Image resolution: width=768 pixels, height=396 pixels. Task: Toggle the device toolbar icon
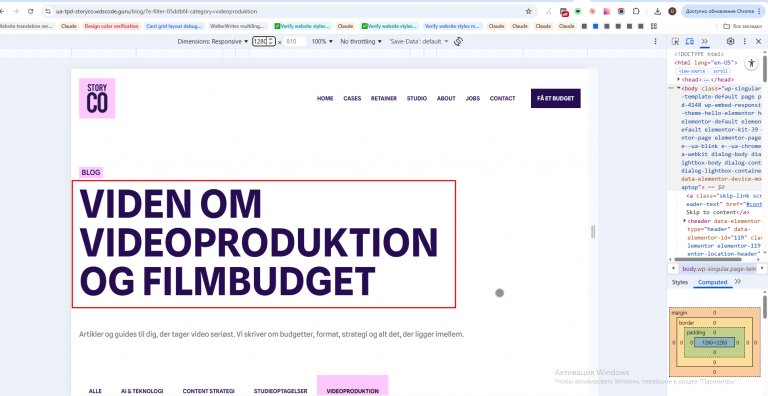tap(690, 42)
